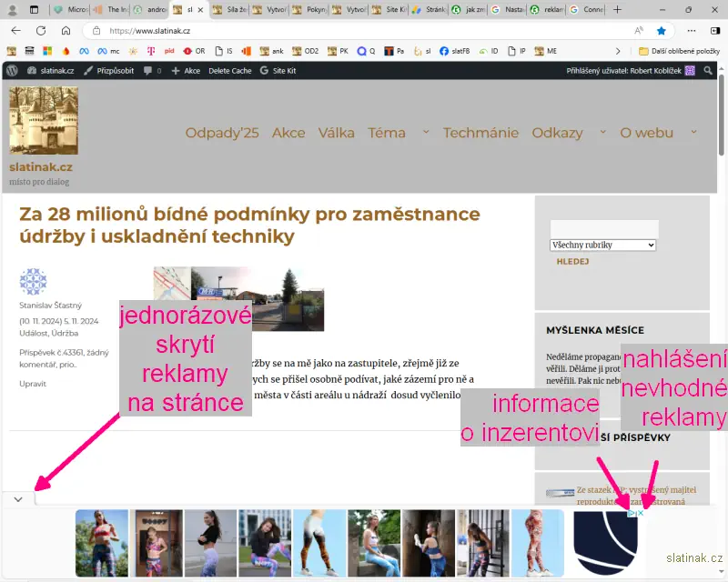
Task: Click the WordPress logo in admin bar
Action: [x=12, y=70]
